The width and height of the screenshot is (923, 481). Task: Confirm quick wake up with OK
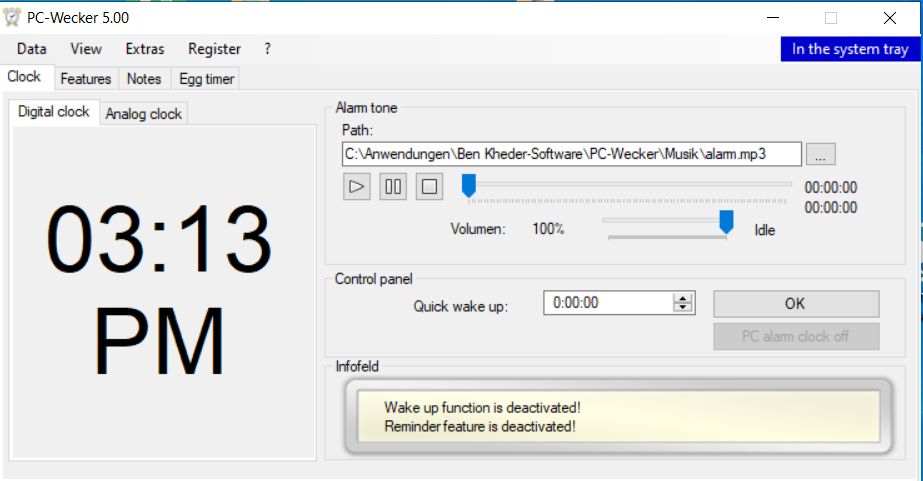pyautogui.click(x=796, y=304)
